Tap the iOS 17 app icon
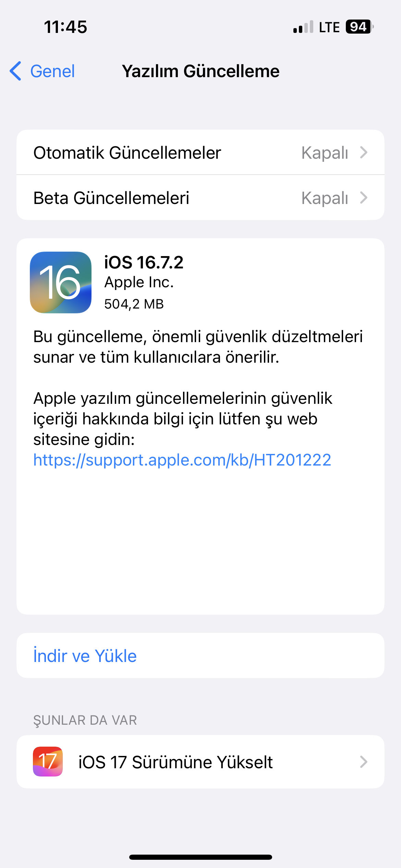The image size is (401, 868). click(x=48, y=761)
